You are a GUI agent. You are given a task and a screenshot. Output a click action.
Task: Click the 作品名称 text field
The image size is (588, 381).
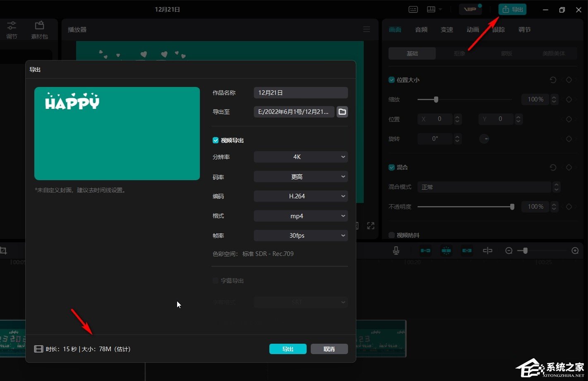[300, 93]
